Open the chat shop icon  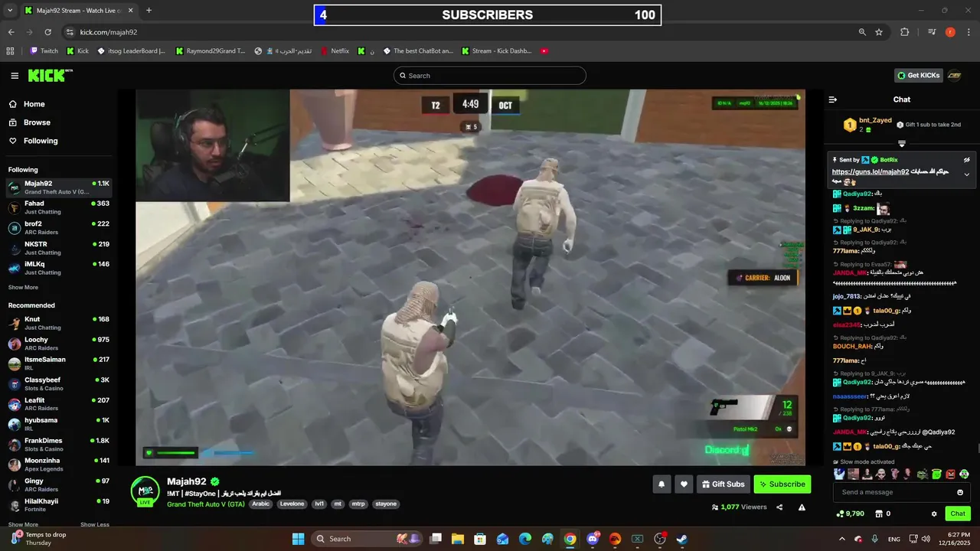click(x=879, y=514)
